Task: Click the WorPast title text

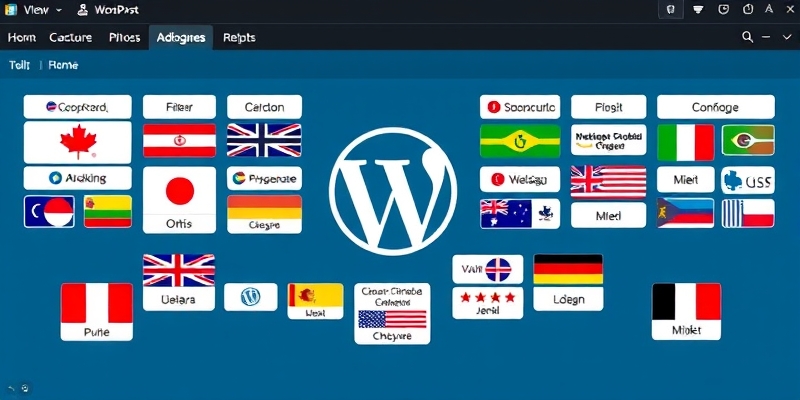Action: coord(115,10)
